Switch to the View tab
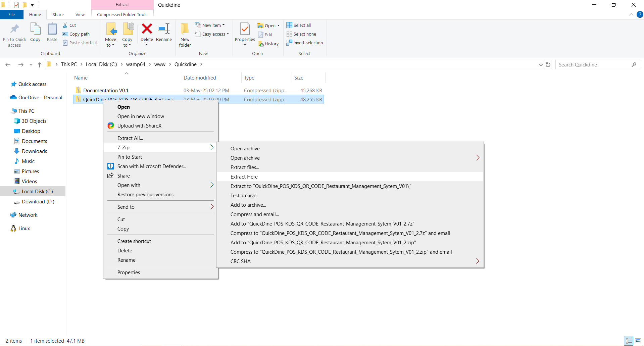The height and width of the screenshot is (346, 644). (x=80, y=14)
